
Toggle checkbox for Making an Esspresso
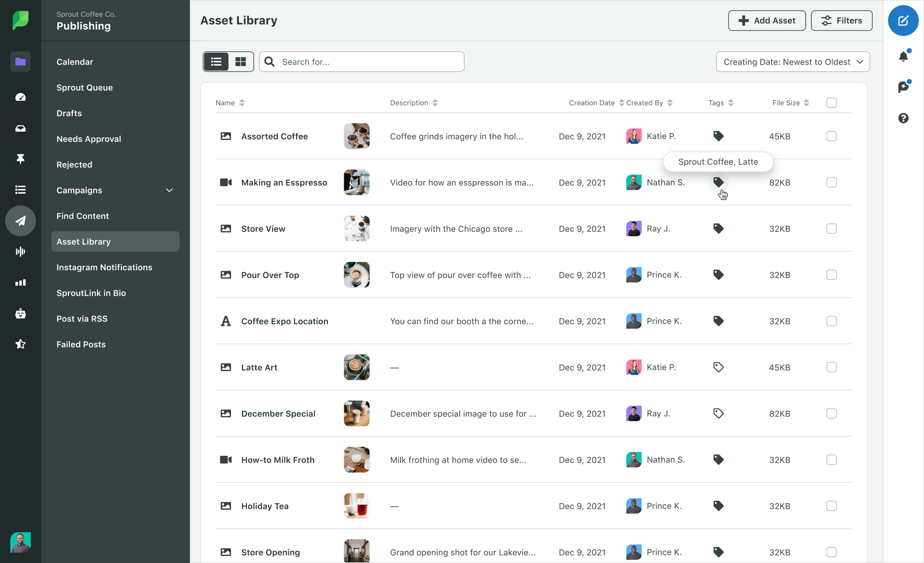[x=831, y=182]
